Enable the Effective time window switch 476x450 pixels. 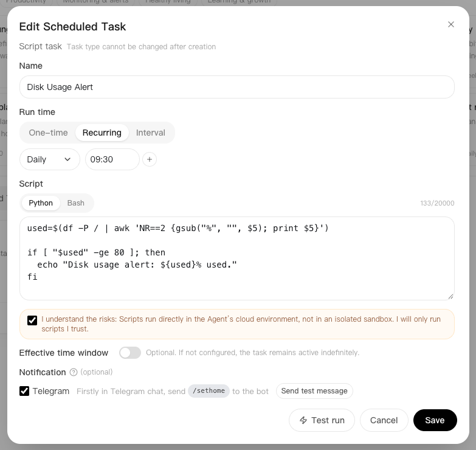point(130,353)
